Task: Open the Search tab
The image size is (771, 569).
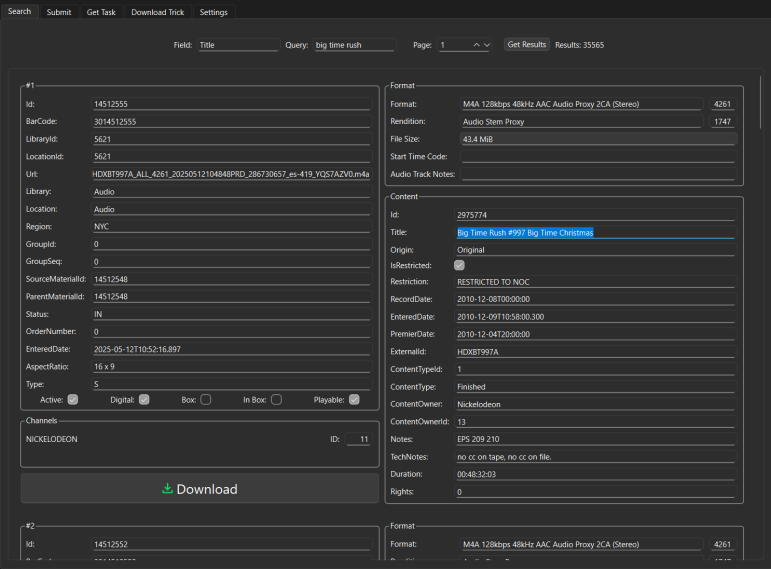Action: coord(20,11)
